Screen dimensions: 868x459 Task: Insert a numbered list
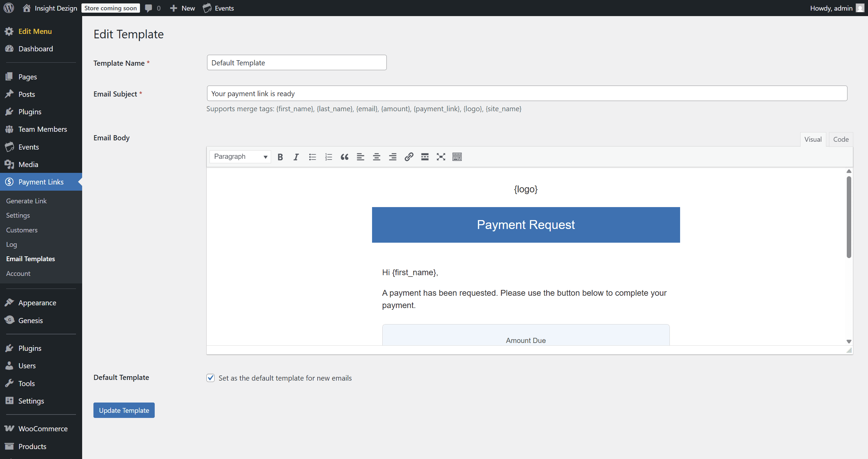(328, 157)
